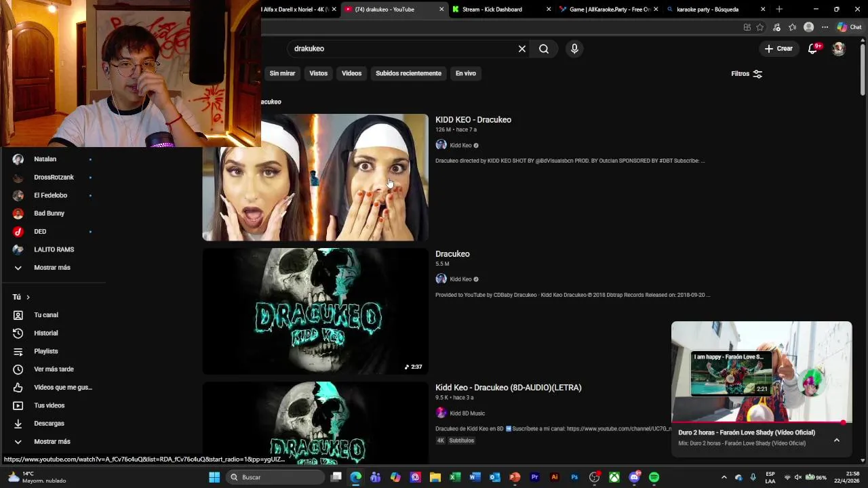Select the 'Vistos' filter chip

318,73
